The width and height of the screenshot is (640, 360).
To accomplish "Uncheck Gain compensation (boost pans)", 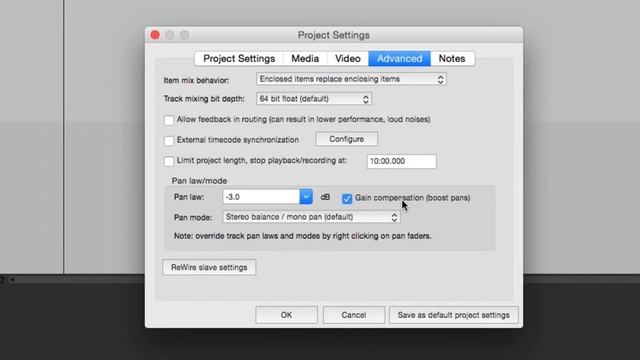I will [x=347, y=198].
